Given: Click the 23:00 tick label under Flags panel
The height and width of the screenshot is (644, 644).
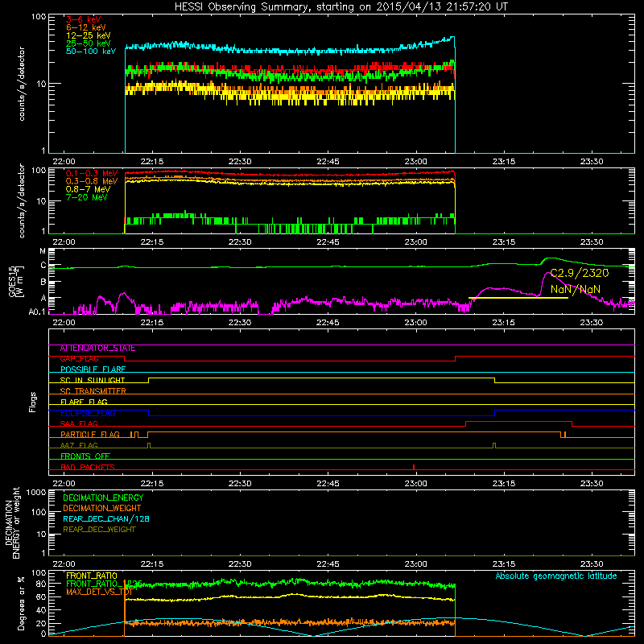Looking at the screenshot, I should click(415, 484).
